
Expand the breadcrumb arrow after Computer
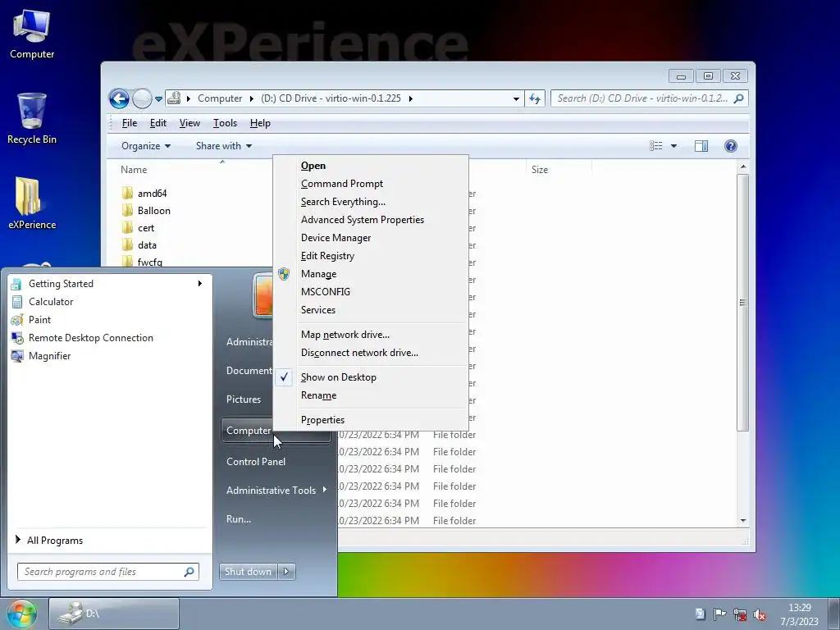pos(251,98)
